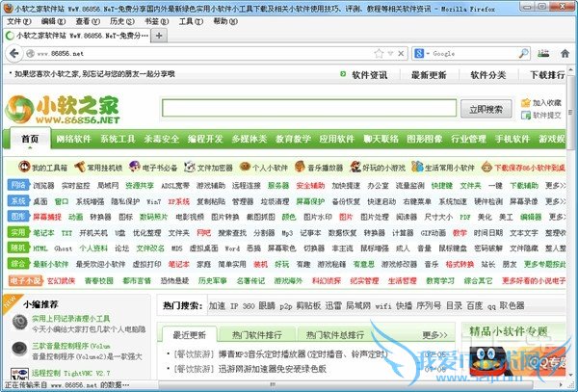Open the 工具 menu
The height and width of the screenshot is (392, 578).
pos(191,21)
